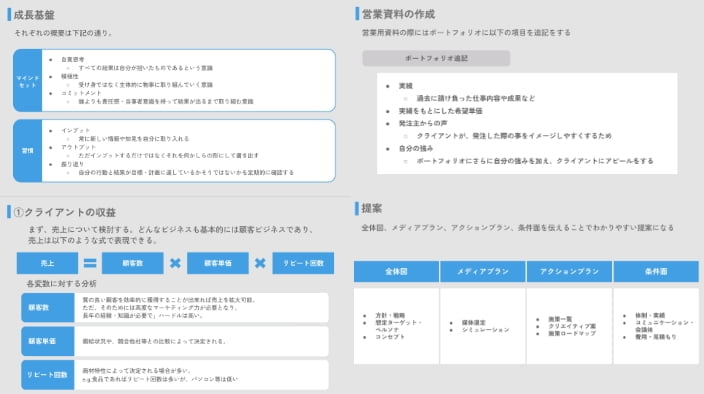Screen dimensions: 704x394
Task: Click the 想定ターゲット・ペルソナ bullet
Action: click(398, 326)
